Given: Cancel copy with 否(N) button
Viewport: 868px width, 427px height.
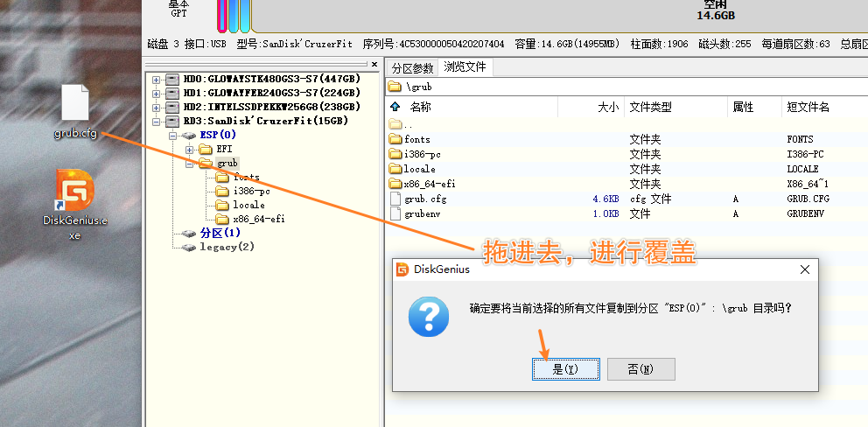Looking at the screenshot, I should (x=641, y=369).
